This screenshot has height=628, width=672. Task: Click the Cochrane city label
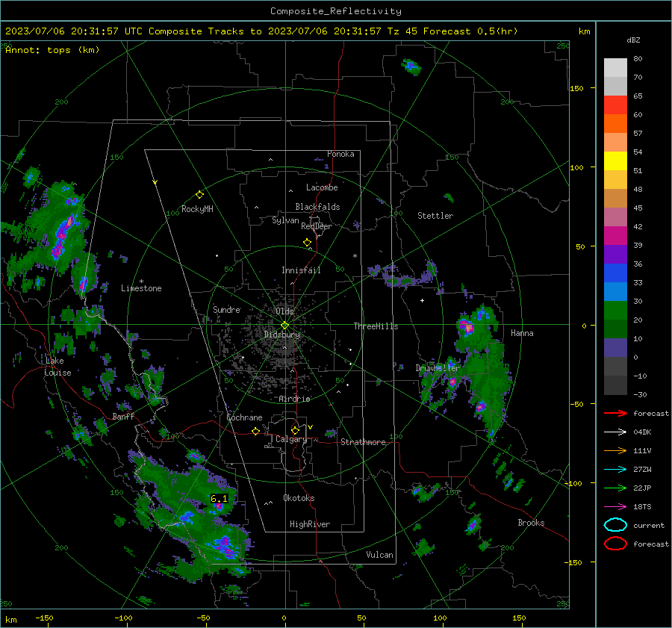pyautogui.click(x=244, y=417)
